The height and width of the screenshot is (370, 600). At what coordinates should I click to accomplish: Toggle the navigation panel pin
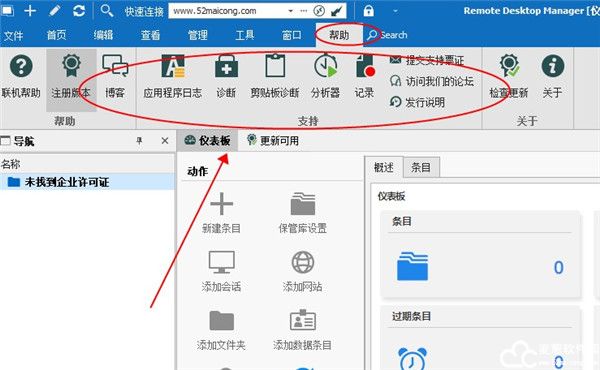139,141
